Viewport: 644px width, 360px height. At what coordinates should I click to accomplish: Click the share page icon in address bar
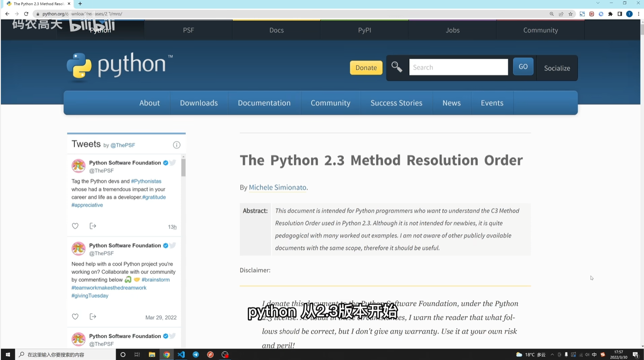[561, 14]
